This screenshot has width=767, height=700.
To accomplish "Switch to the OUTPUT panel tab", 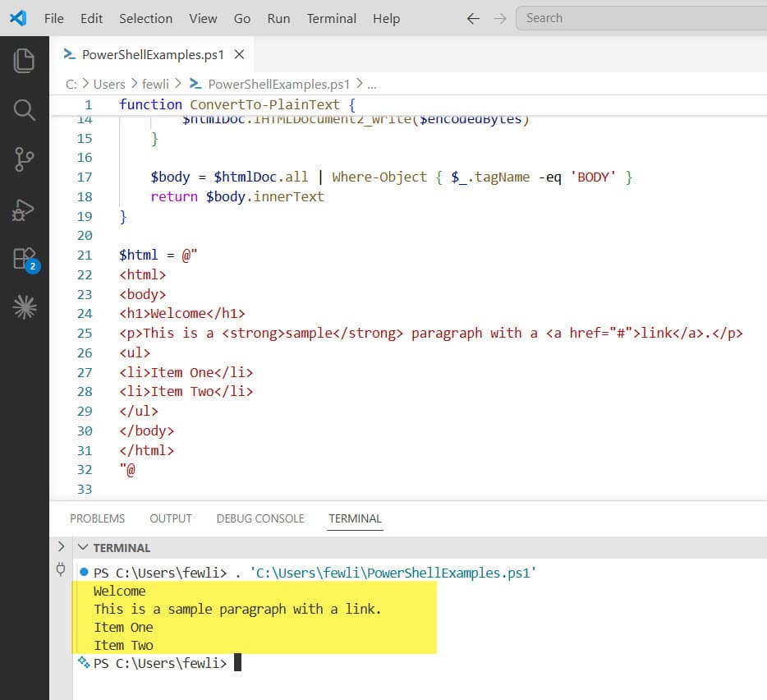I will pos(171,518).
